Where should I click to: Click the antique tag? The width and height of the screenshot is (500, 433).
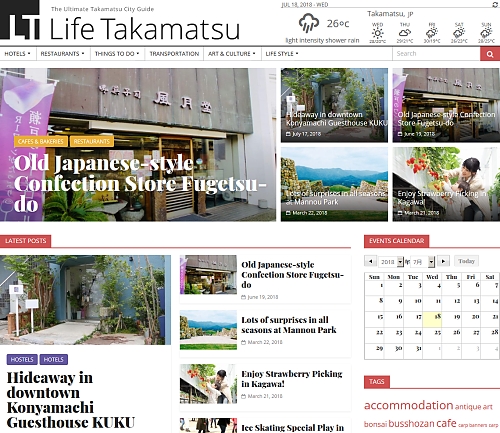coord(468,407)
